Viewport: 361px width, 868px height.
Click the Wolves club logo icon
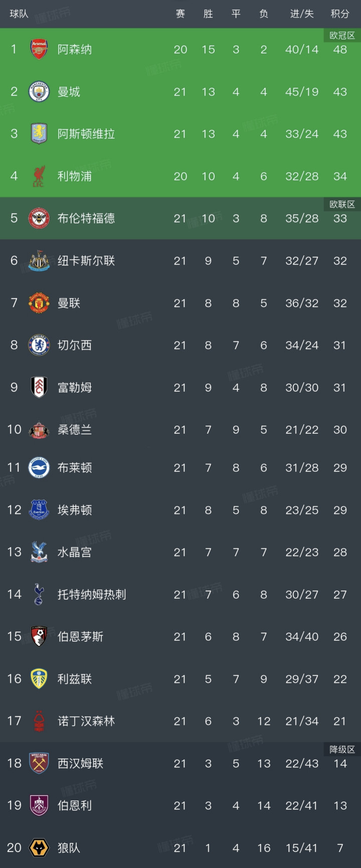[x=39, y=848]
